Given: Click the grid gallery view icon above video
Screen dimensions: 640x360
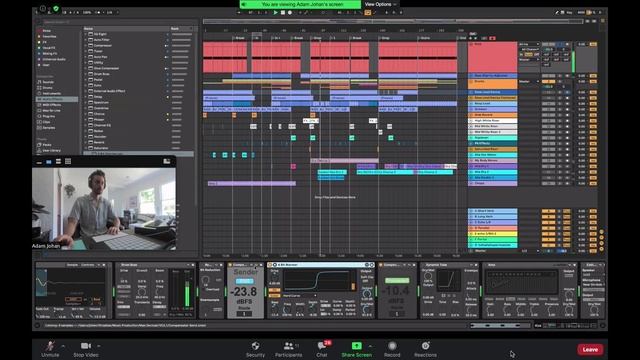Looking at the screenshot, I should click(68, 162).
